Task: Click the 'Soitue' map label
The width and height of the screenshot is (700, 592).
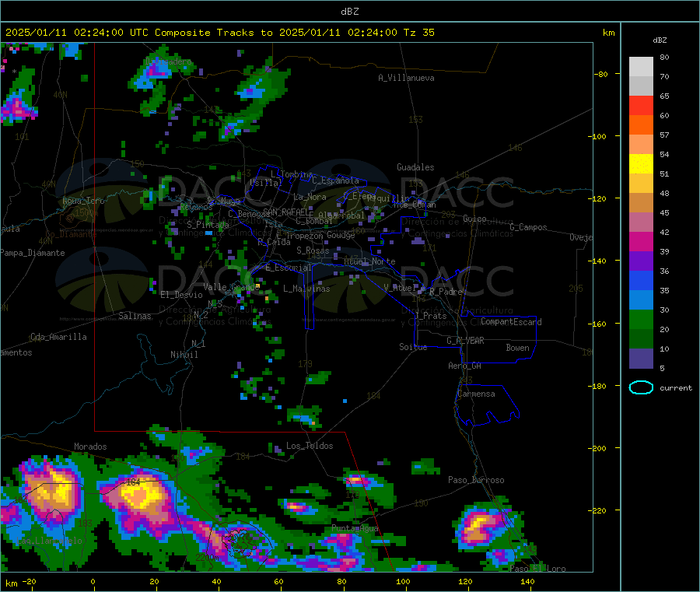Action: 413,347
